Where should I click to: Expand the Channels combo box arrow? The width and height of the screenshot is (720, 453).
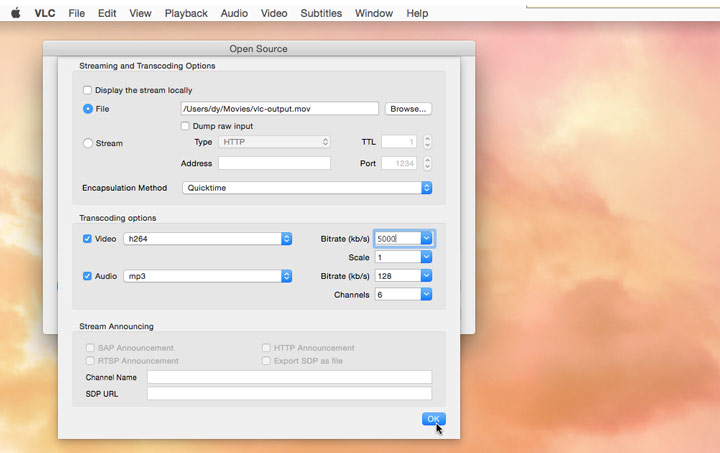[x=426, y=295]
